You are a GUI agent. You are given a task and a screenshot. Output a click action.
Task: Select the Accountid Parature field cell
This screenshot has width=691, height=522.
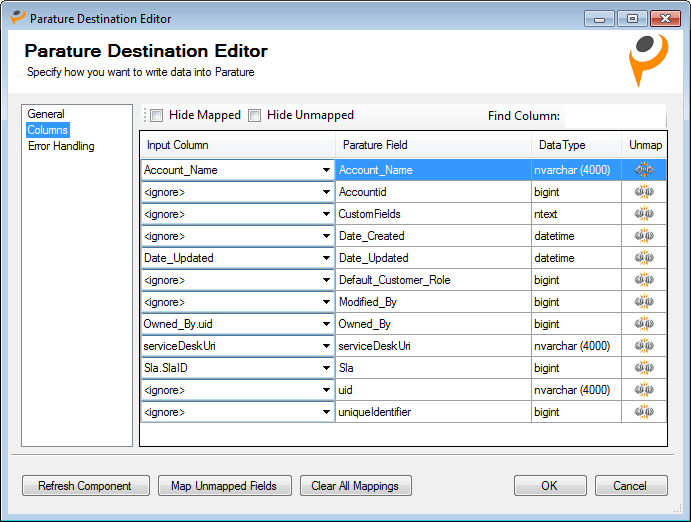pyautogui.click(x=433, y=192)
